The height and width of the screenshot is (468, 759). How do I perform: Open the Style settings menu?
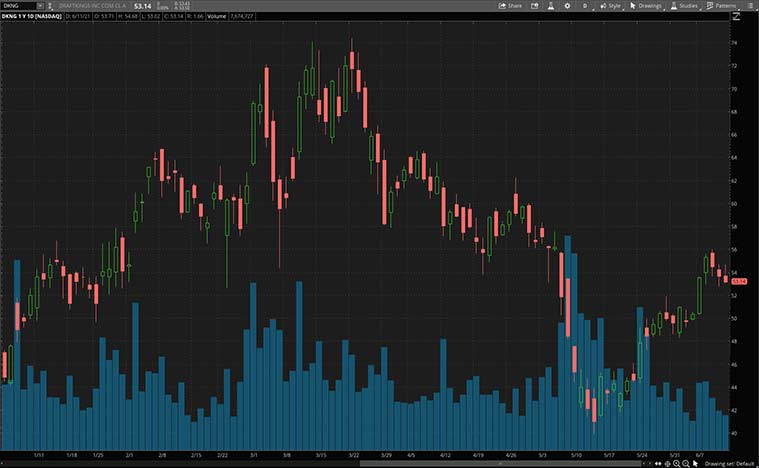(x=610, y=6)
